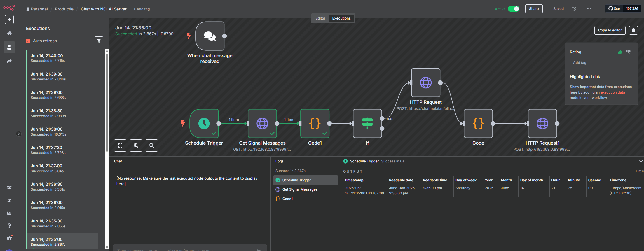Select the Code node

[x=478, y=123]
